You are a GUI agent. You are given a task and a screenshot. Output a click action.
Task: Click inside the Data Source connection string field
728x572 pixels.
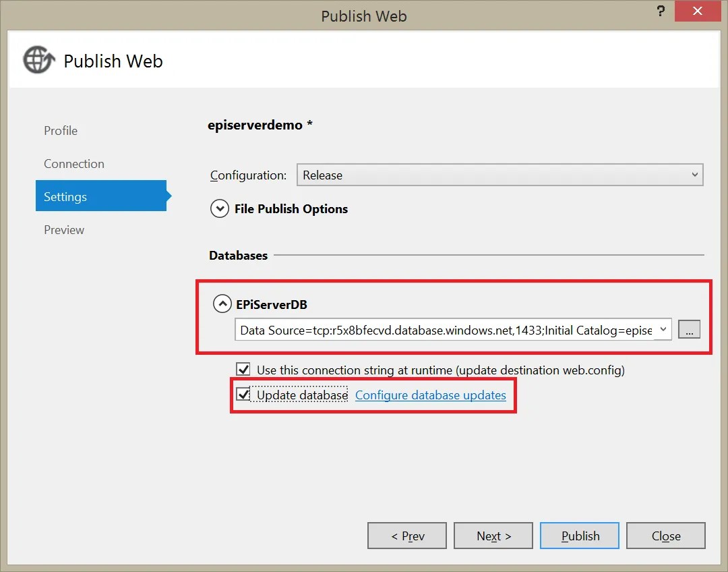[445, 329]
